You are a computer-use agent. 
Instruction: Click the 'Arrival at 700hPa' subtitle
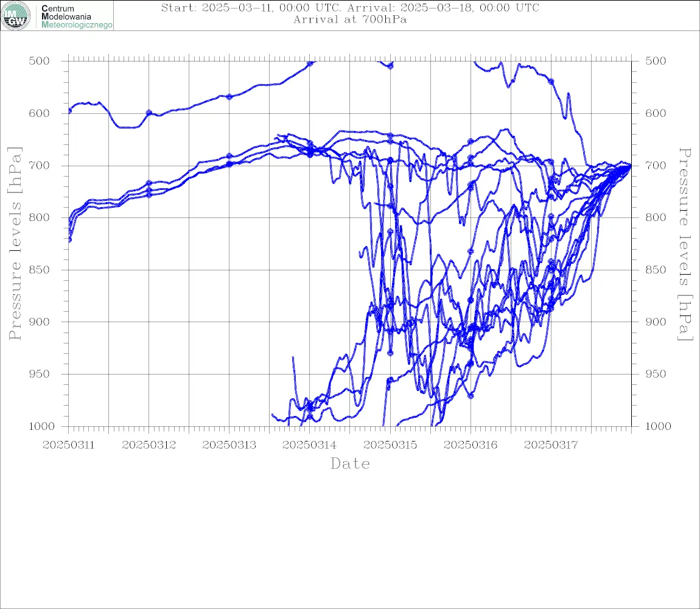(x=350, y=19)
